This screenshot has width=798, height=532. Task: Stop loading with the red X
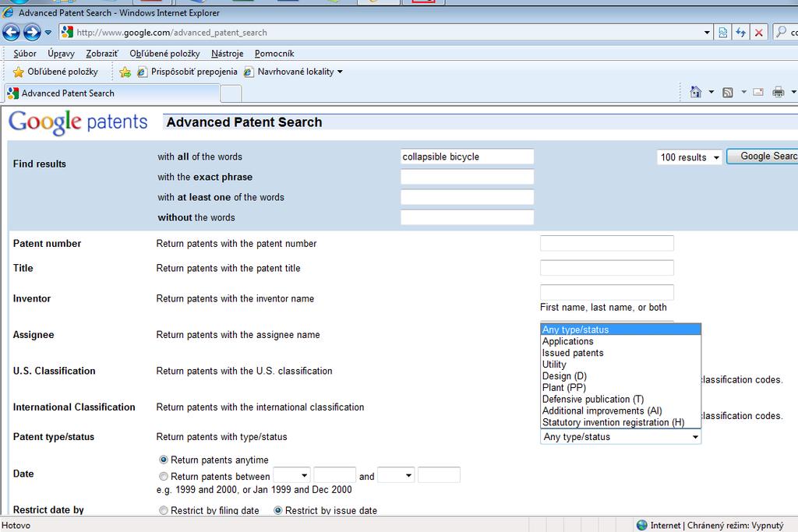(x=758, y=33)
